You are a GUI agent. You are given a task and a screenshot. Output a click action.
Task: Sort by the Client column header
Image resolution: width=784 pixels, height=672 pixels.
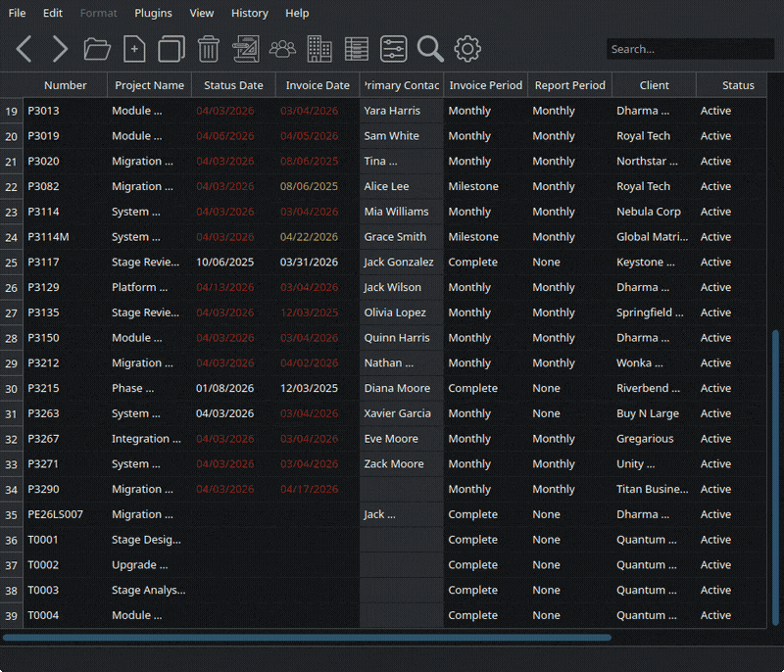click(654, 85)
